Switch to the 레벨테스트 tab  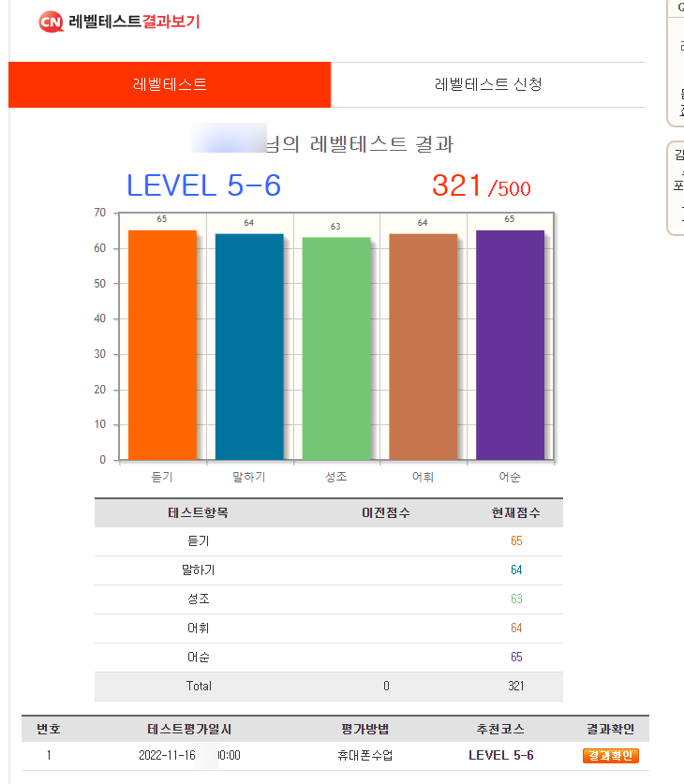[x=170, y=84]
